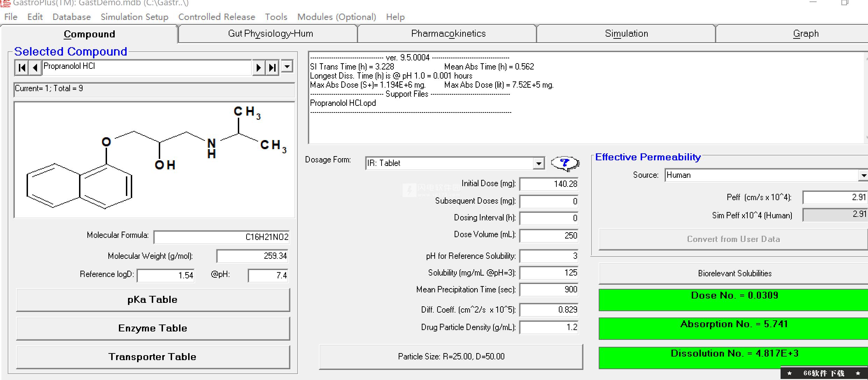Image resolution: width=868 pixels, height=380 pixels.
Task: Jump to last compound record
Action: pyautogui.click(x=272, y=67)
